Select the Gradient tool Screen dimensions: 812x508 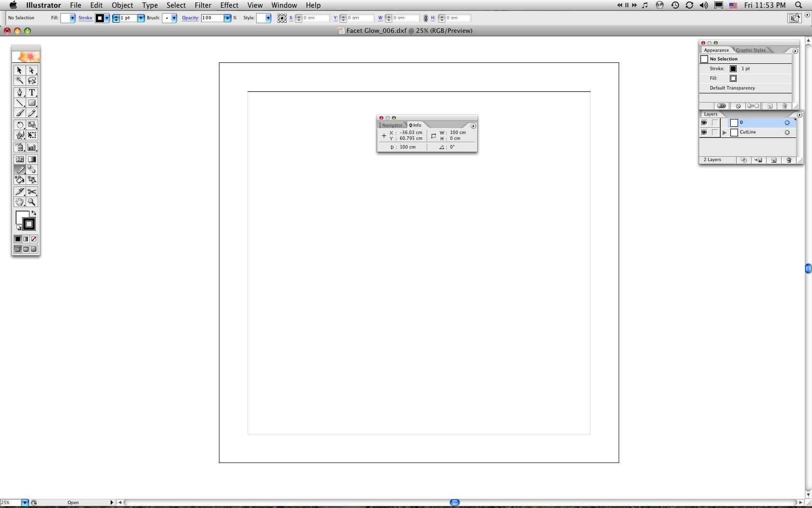pyautogui.click(x=32, y=159)
